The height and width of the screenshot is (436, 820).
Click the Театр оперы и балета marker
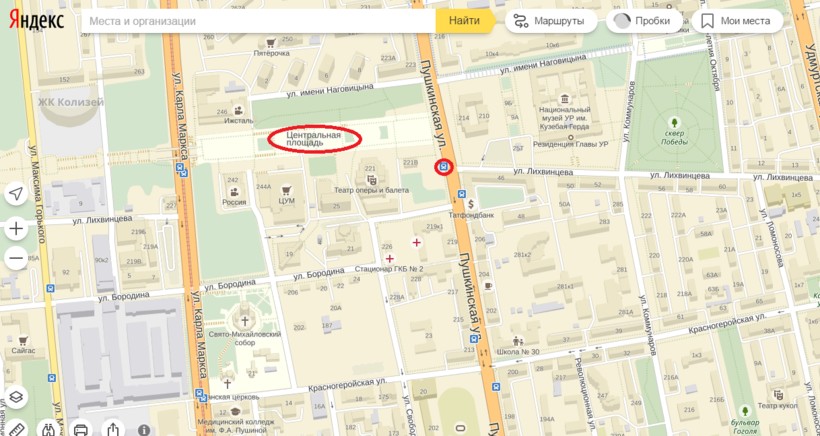[371, 180]
